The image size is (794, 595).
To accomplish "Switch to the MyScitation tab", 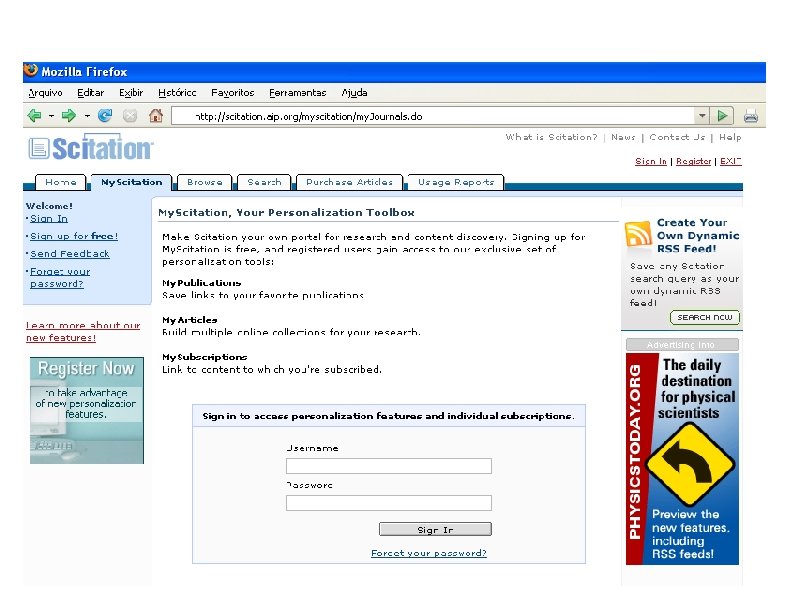I will click(x=132, y=182).
